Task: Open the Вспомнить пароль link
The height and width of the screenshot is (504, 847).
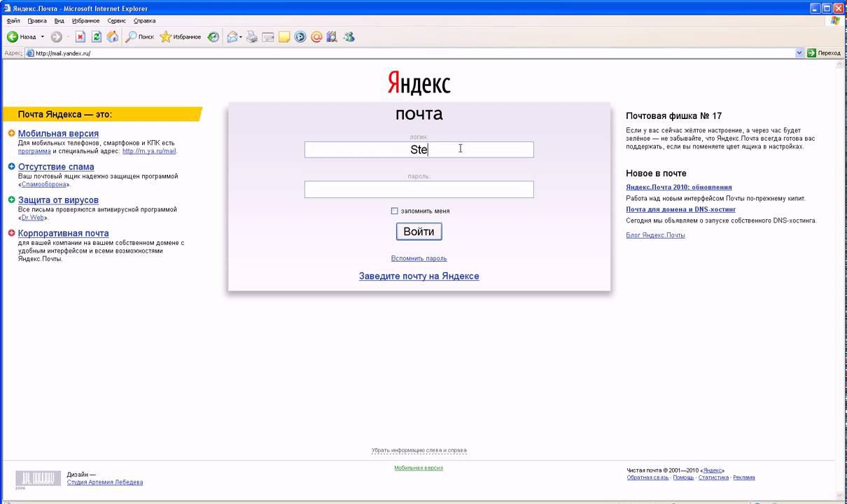Action: [419, 258]
